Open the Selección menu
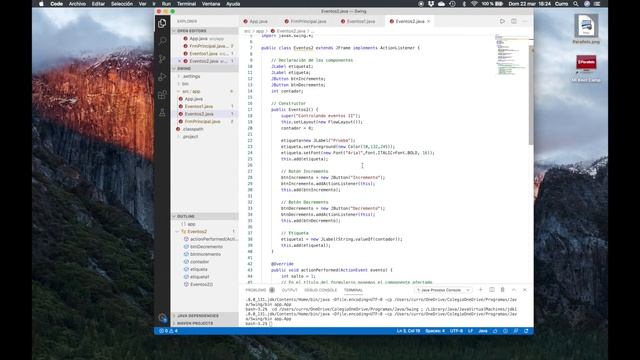The width and height of the screenshot is (640, 360). tap(122, 4)
